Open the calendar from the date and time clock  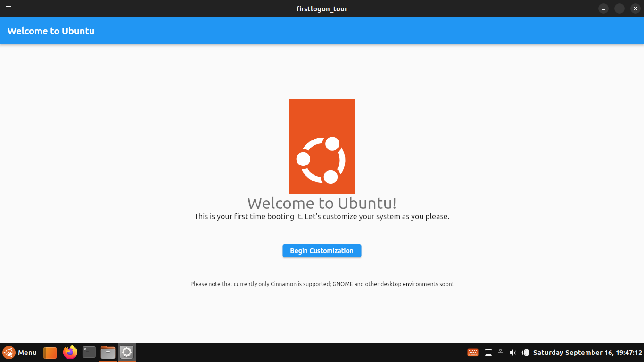pos(587,353)
